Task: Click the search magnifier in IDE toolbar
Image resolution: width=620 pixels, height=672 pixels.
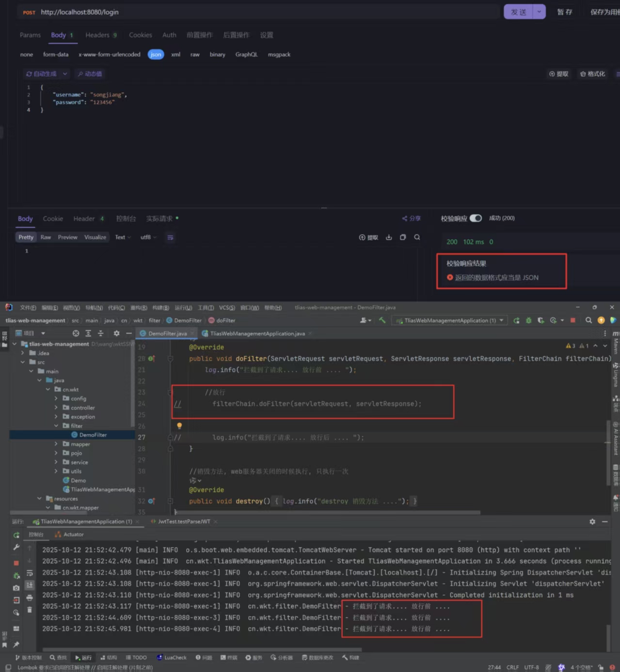Action: coord(588,320)
